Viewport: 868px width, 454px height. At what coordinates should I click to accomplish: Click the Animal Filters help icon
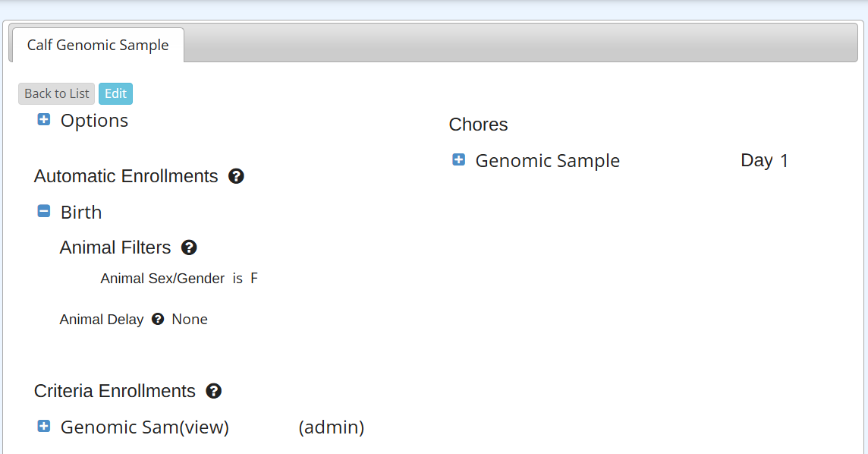[189, 247]
